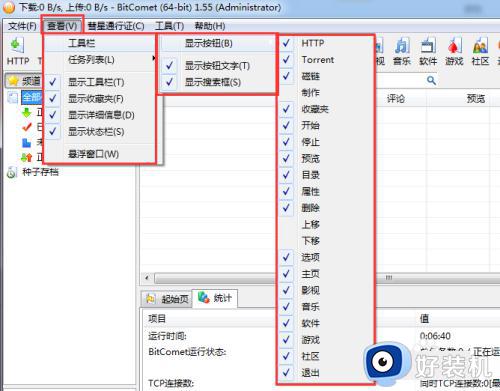The height and width of the screenshot is (391, 500).
Task: Toggle 显示按钮文字(T) option
Action: [x=217, y=66]
